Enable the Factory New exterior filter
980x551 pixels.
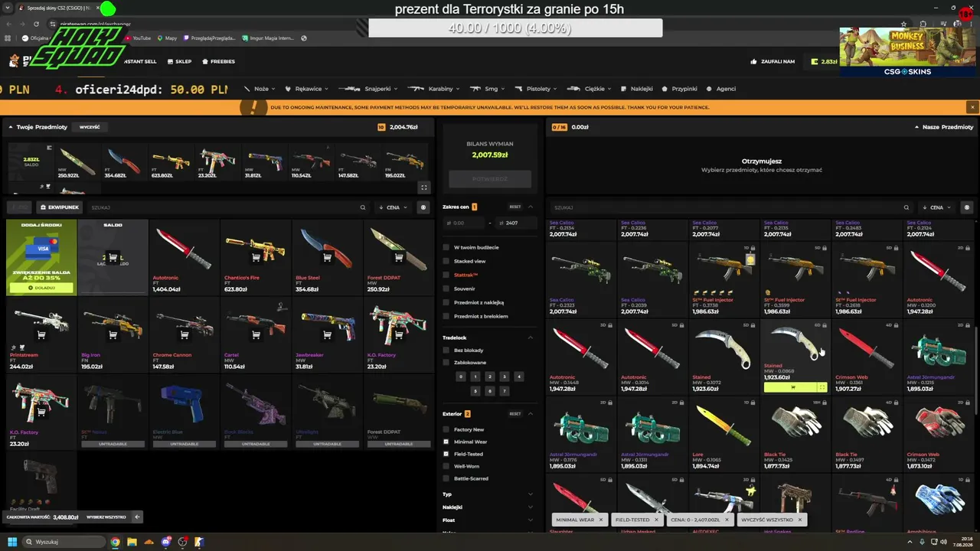coord(446,429)
